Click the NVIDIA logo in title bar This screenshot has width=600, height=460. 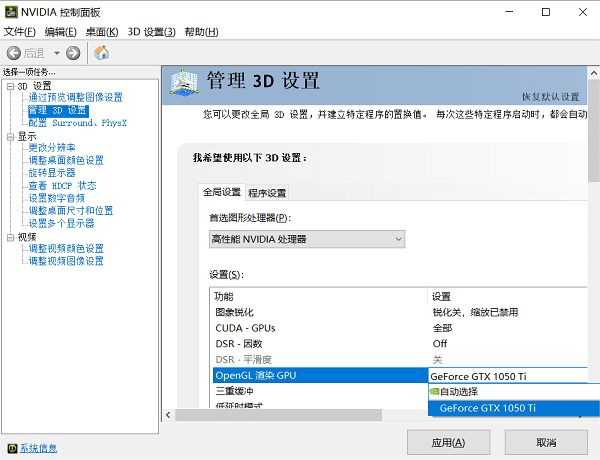click(x=11, y=12)
